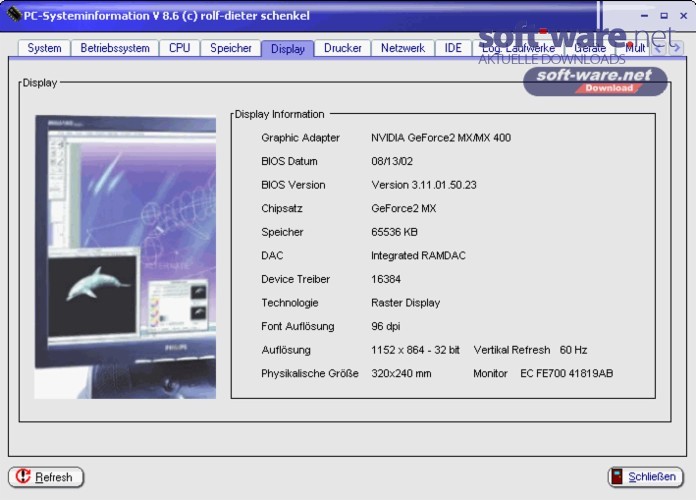The width and height of the screenshot is (696, 500).
Task: Click the Speicher value 65536 KB
Action: tap(394, 232)
